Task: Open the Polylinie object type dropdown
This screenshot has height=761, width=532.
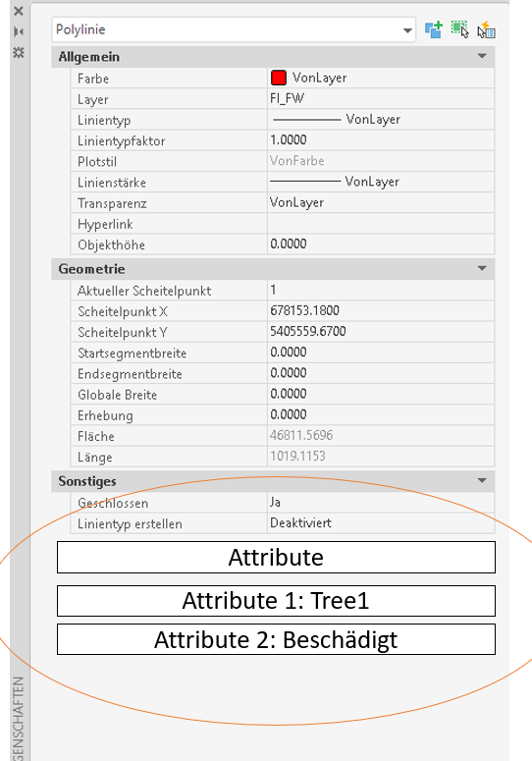Action: pos(234,29)
